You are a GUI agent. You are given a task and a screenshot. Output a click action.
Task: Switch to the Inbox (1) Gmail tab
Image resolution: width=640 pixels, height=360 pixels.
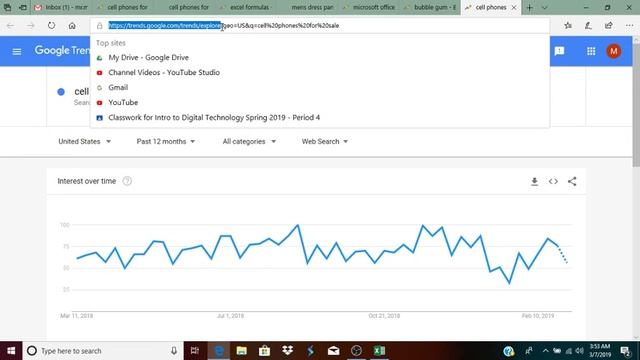click(62, 7)
